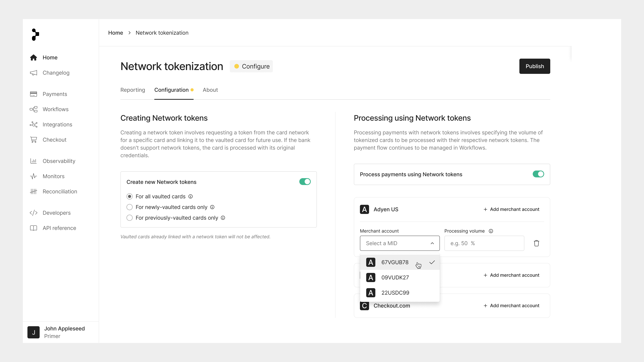Viewport: 644px width, 362px height.
Task: Select For newly-vaulted cards only radio
Action: point(130,207)
